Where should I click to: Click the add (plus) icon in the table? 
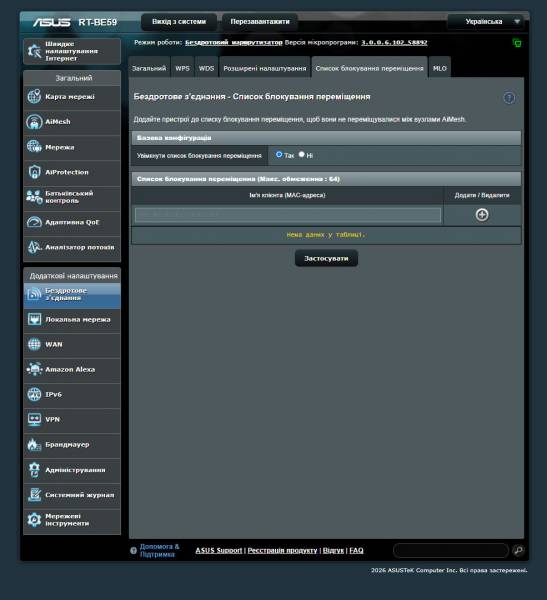pos(482,215)
